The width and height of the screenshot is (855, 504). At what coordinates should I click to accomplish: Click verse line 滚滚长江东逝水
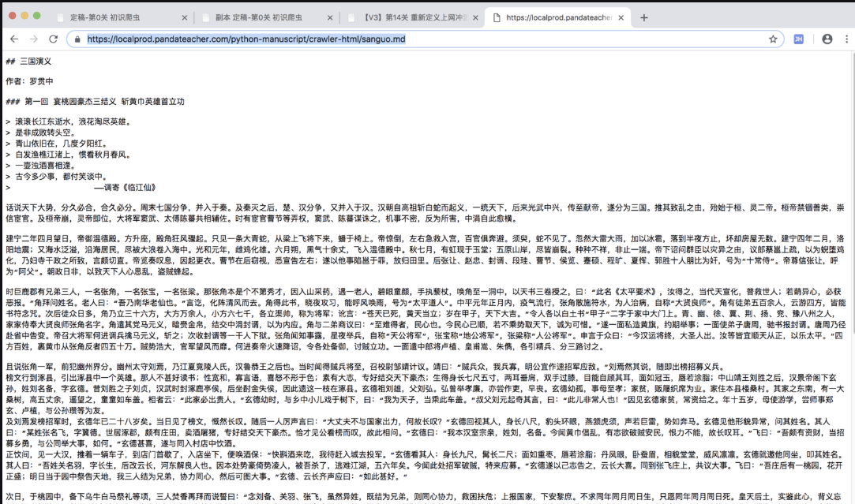click(x=69, y=121)
